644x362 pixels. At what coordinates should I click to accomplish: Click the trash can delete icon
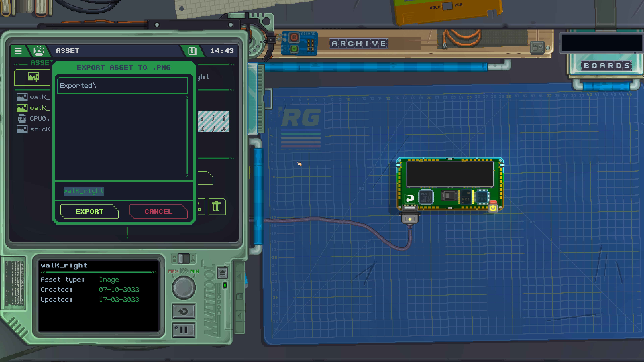pos(217,207)
